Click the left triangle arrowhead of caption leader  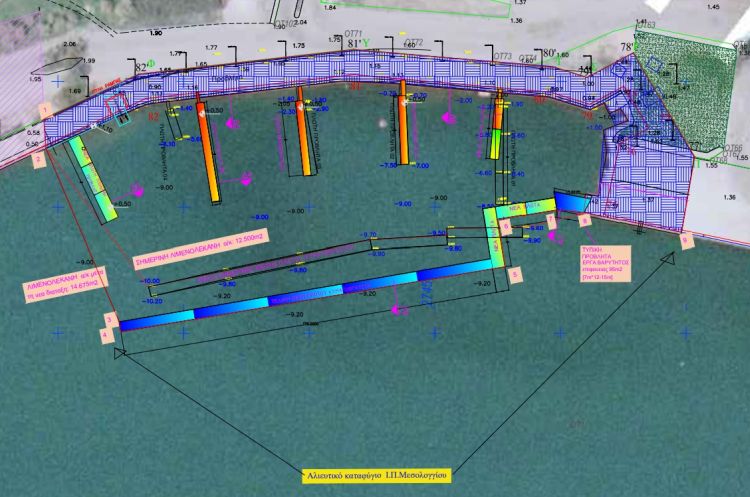(121, 352)
